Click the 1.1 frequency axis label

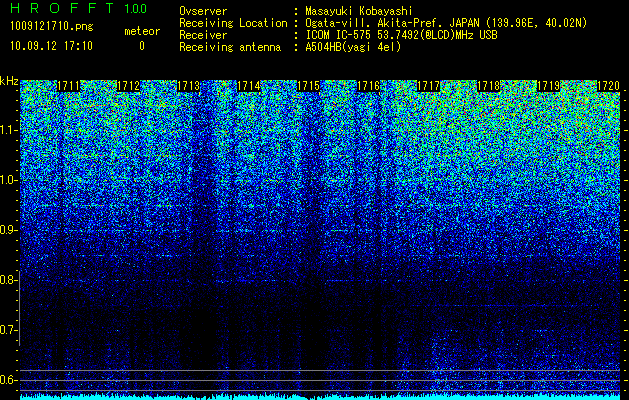8,130
